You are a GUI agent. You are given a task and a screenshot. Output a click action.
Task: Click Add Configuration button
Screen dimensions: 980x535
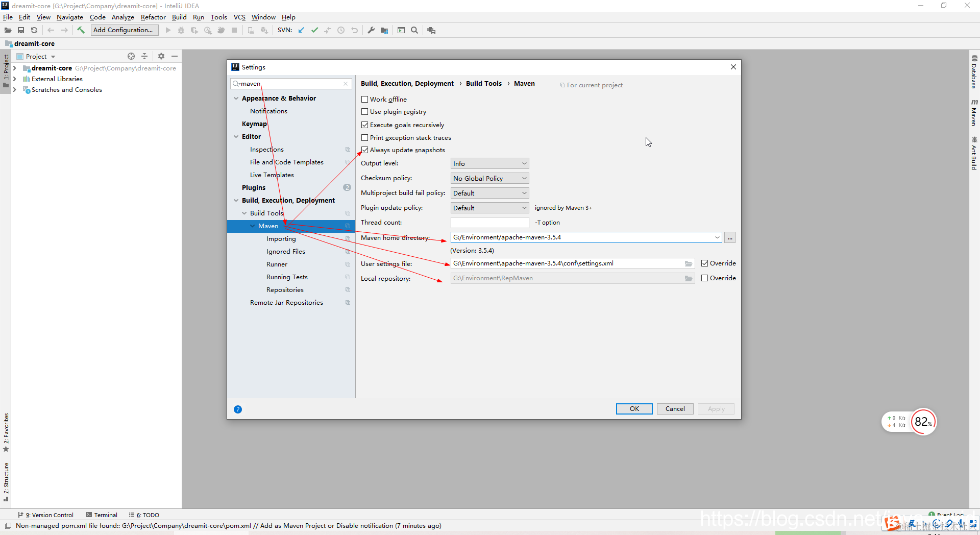click(125, 30)
